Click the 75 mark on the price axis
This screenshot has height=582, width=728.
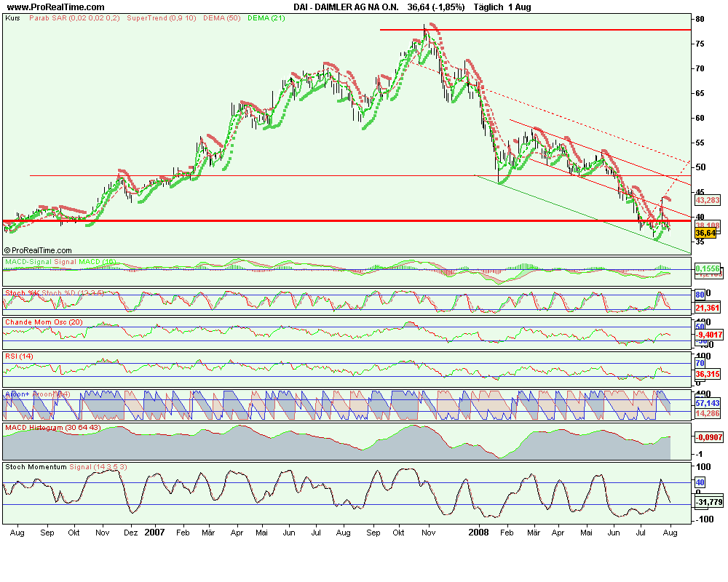click(x=700, y=44)
